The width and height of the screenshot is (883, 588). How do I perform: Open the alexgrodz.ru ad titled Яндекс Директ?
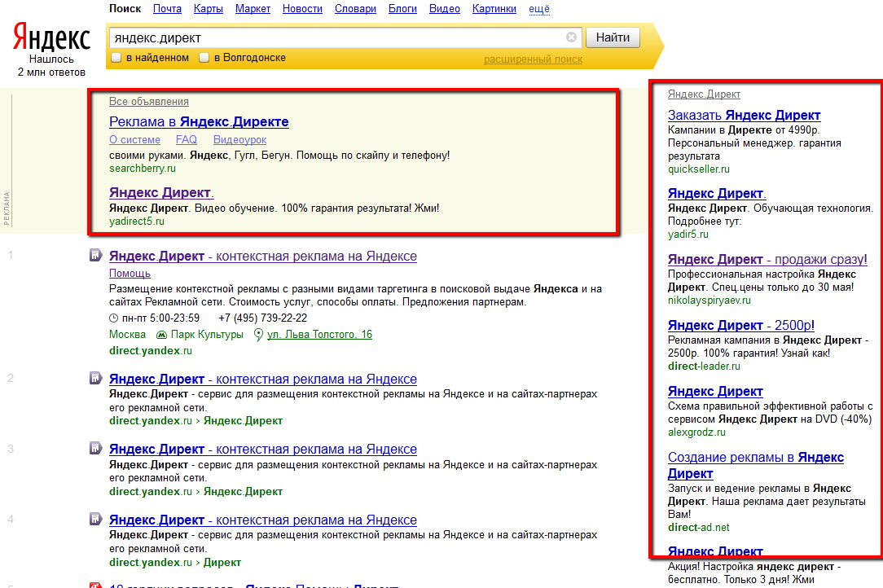pyautogui.click(x=715, y=391)
